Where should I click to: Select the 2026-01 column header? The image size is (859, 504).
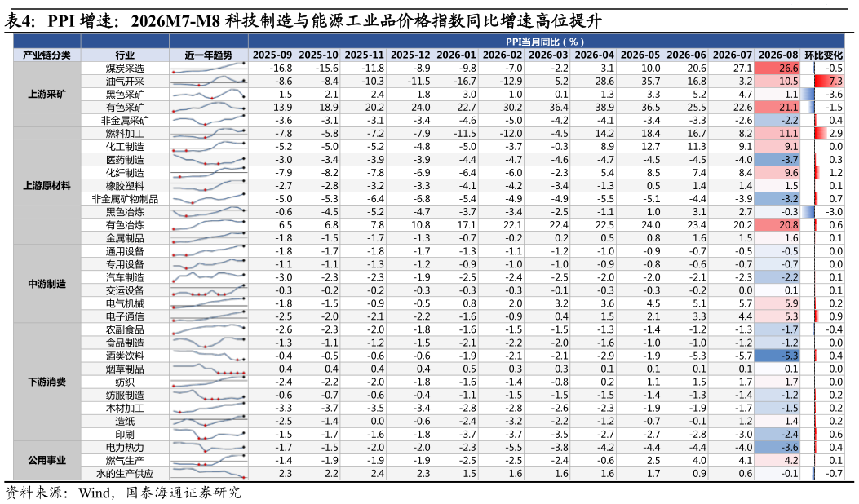(456, 55)
